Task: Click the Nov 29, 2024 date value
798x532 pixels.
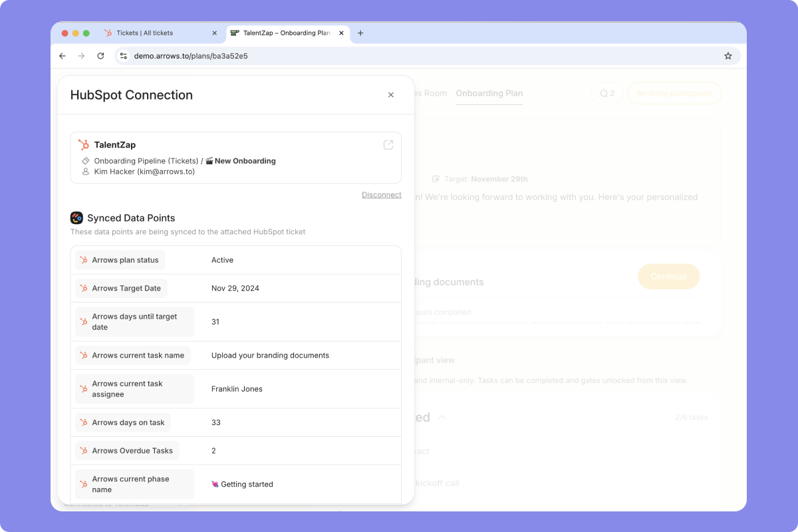Action: (235, 288)
